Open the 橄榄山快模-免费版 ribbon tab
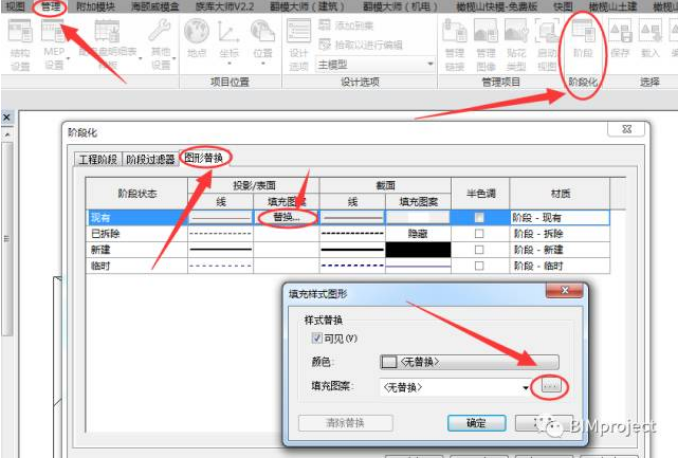 pyautogui.click(x=497, y=7)
